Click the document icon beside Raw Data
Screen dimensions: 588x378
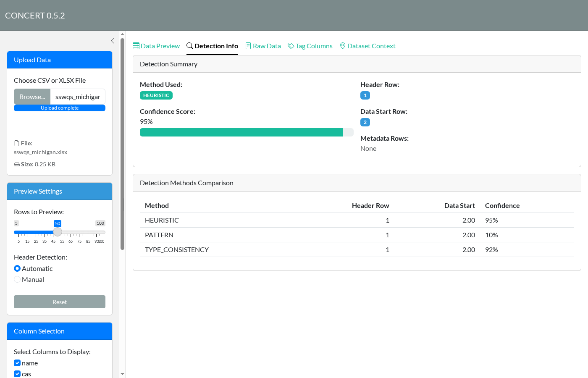[248, 46]
